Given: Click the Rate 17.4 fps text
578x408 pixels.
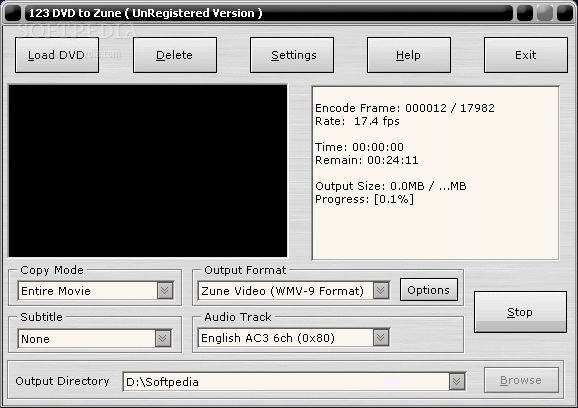Looking at the screenshot, I should (x=357, y=121).
